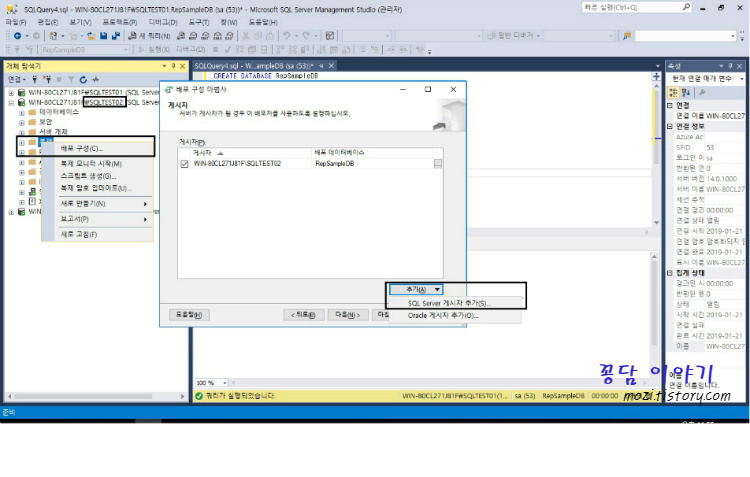Click the SQLTEST01 server icon in tree
Image resolution: width=750 pixels, height=477 pixels.
(x=22, y=92)
